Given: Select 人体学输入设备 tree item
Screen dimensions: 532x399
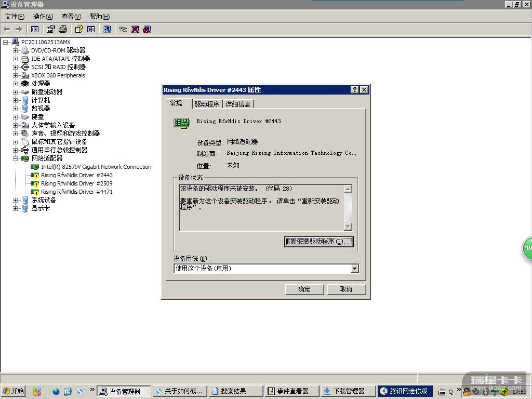Looking at the screenshot, I should tap(53, 125).
